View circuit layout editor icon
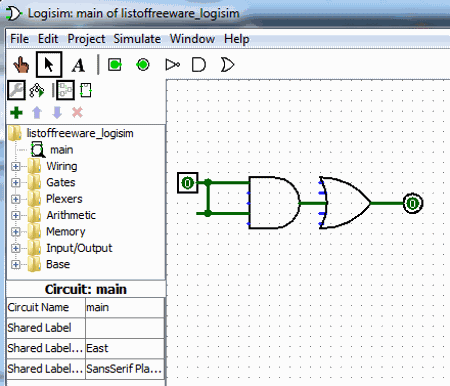This screenshot has width=450, height=386. pyautogui.click(x=65, y=90)
